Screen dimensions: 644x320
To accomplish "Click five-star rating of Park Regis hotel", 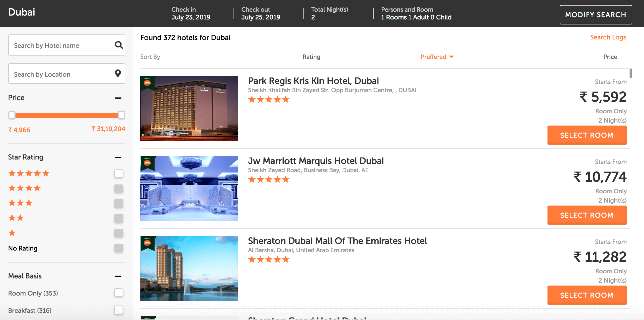I will [268, 99].
